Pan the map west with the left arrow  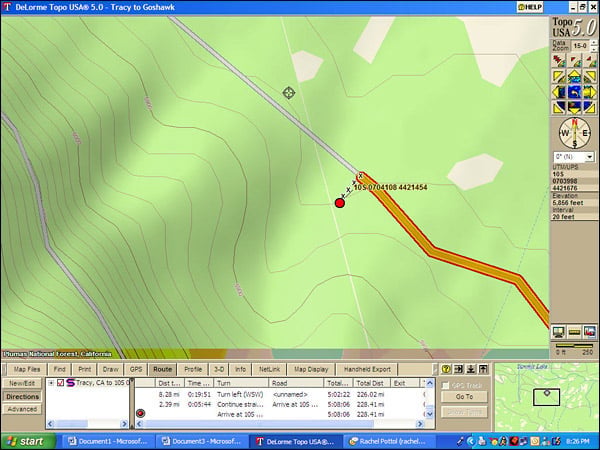click(559, 92)
